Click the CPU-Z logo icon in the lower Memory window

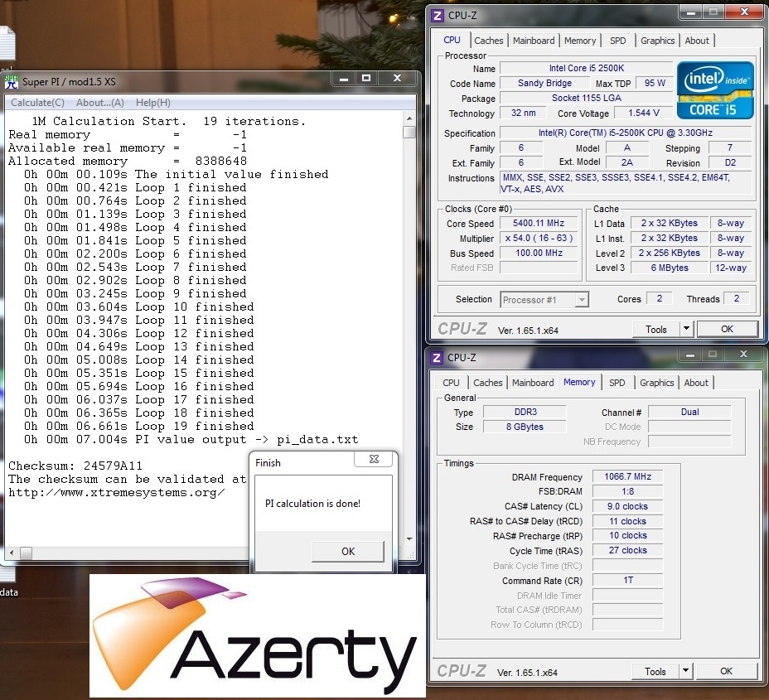click(x=436, y=357)
